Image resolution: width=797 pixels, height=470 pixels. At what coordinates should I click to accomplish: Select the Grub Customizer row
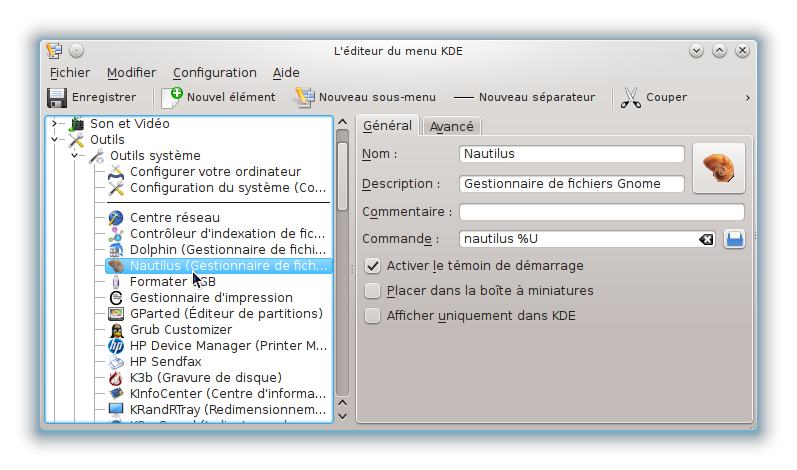[219, 330]
